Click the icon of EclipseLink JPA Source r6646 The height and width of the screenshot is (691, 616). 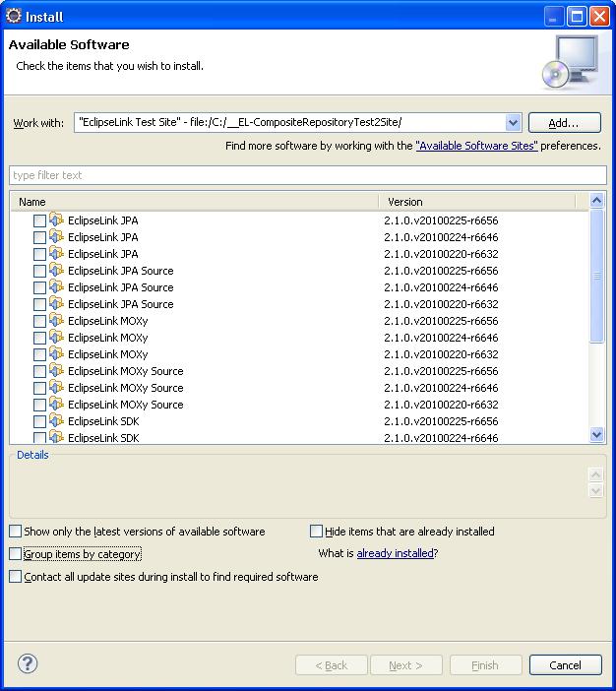[x=56, y=286]
